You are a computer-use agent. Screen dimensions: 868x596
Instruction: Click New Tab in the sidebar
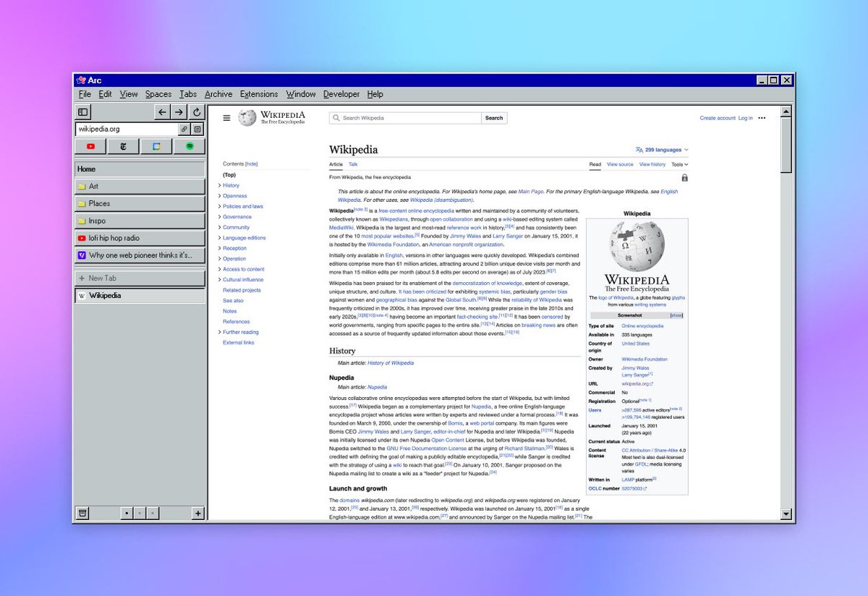point(140,278)
